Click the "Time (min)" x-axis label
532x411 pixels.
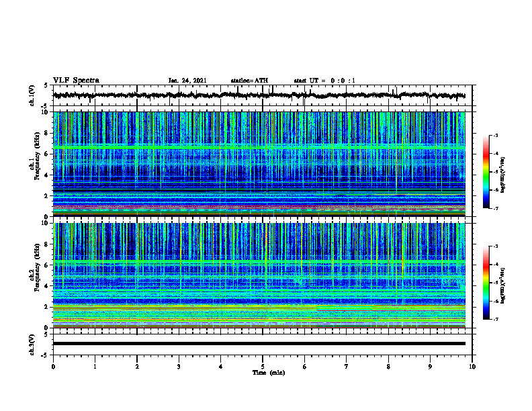(269, 373)
